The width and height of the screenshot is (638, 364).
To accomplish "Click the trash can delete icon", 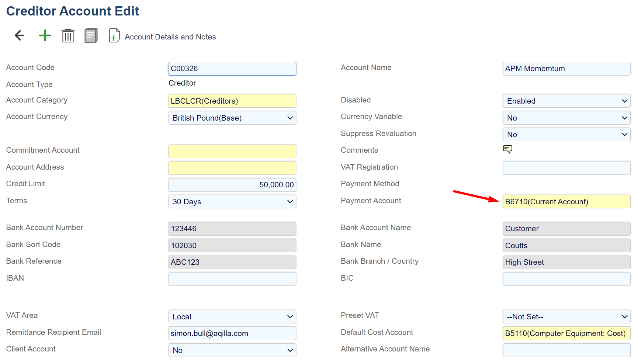I will (68, 35).
